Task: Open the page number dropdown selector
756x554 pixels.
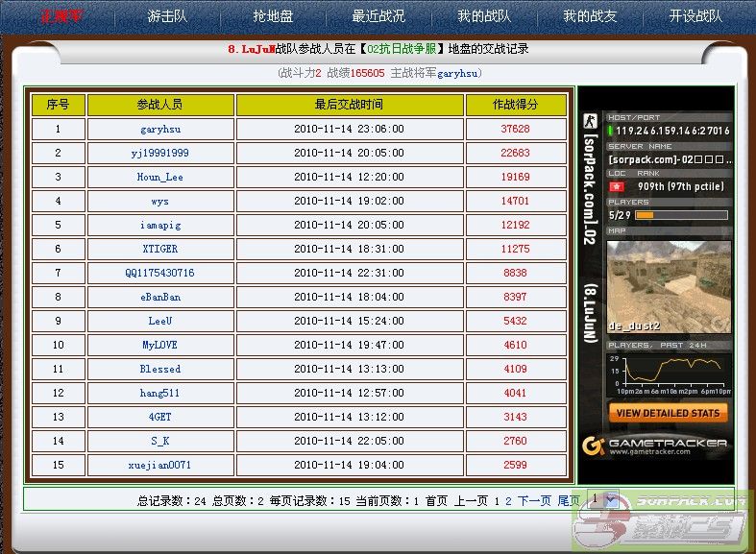Action: point(603,499)
